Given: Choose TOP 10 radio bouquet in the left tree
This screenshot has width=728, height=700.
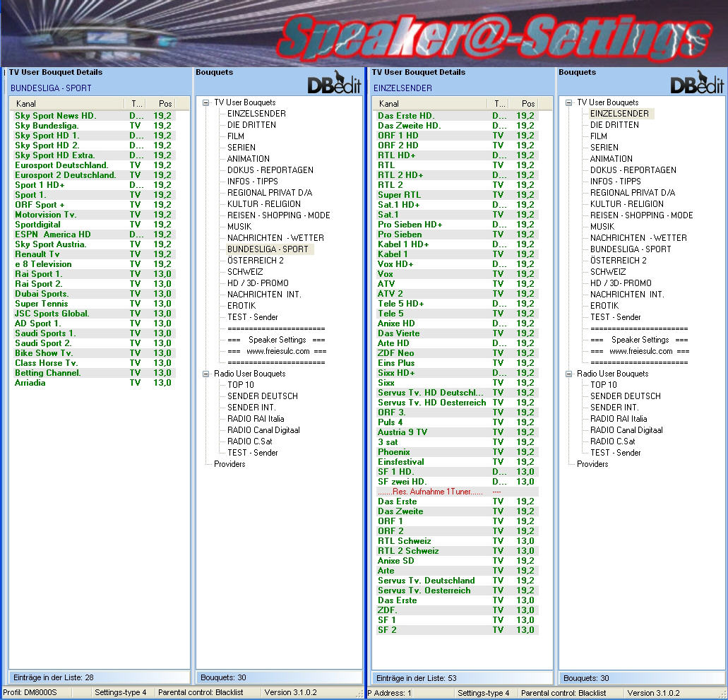Looking at the screenshot, I should 241,384.
